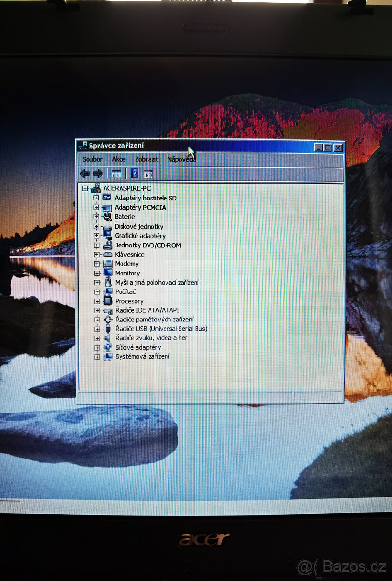Image resolution: width=392 pixels, height=581 pixels.
Task: Open the Soubor menu
Action: (x=92, y=159)
